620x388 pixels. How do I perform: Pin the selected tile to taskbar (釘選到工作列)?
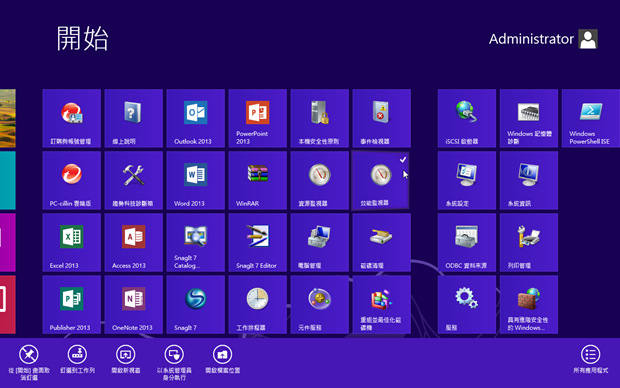click(78, 359)
